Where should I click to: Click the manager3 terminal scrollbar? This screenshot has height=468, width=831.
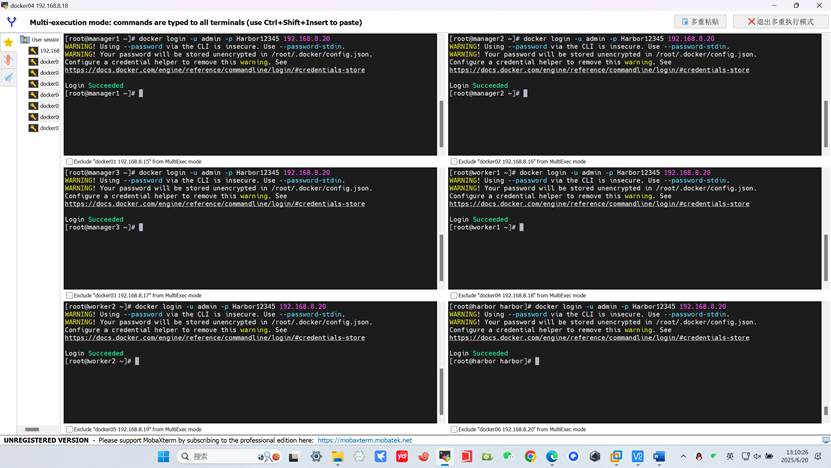coord(441,258)
